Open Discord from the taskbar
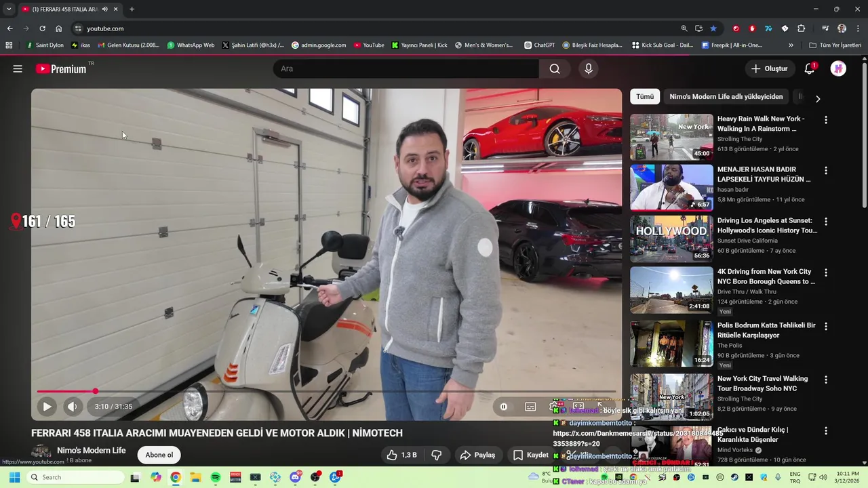Image resolution: width=868 pixels, height=488 pixels. pyautogui.click(x=295, y=477)
